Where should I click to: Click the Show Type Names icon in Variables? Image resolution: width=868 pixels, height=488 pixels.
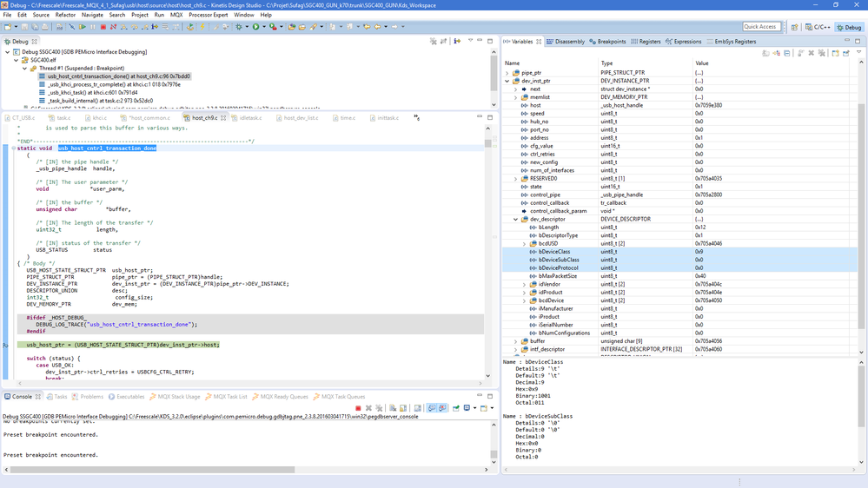tap(765, 53)
